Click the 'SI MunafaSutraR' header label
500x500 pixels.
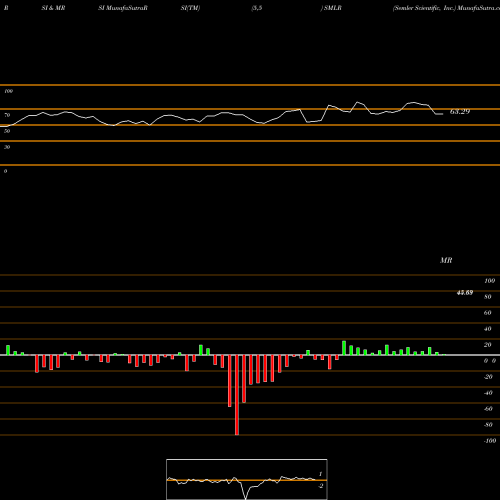point(123,8)
